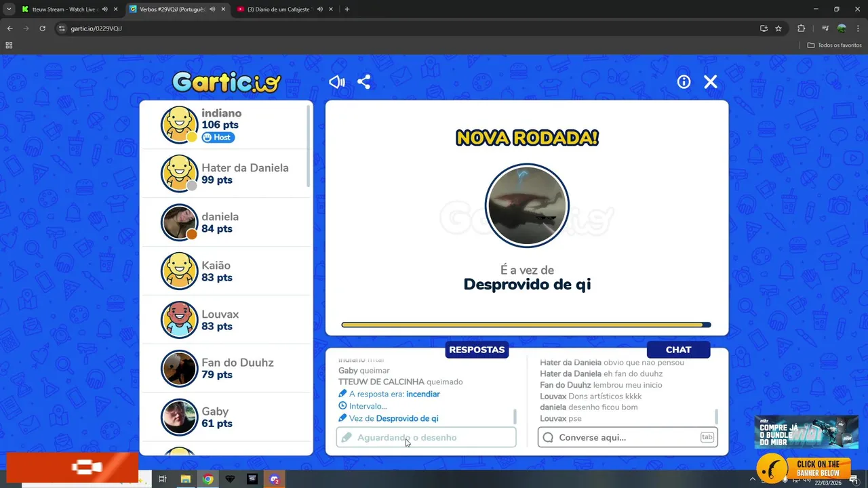Click the answers panel scrollbar

pyautogui.click(x=515, y=416)
